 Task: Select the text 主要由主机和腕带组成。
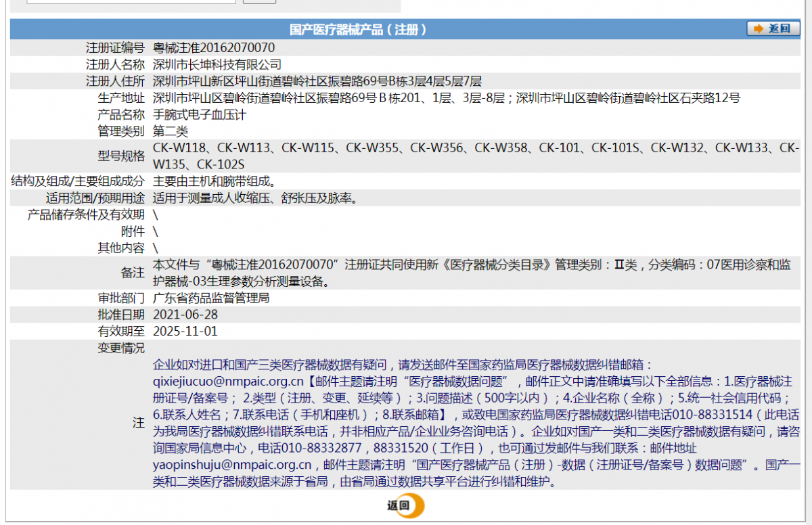click(215, 181)
